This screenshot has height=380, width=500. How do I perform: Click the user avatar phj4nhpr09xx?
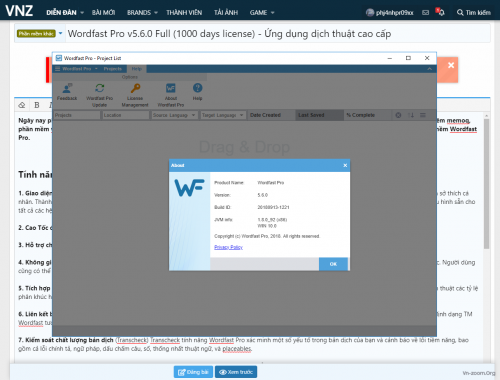coord(370,13)
